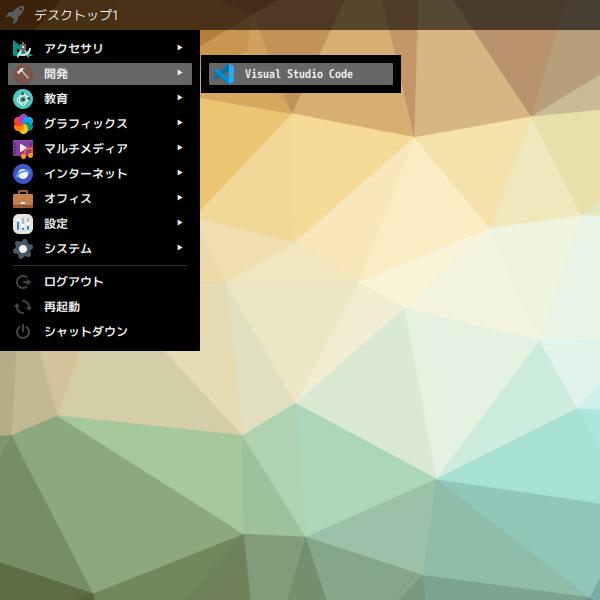This screenshot has width=600, height=600.
Task: Click the マルチメディア film icon
Action: coord(23,149)
